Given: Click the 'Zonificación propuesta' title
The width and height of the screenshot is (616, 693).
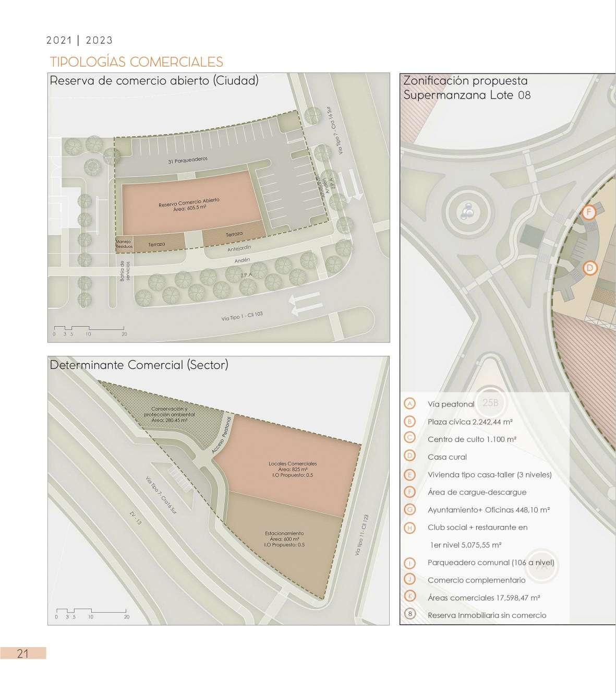Looking at the screenshot, I should point(465,81).
